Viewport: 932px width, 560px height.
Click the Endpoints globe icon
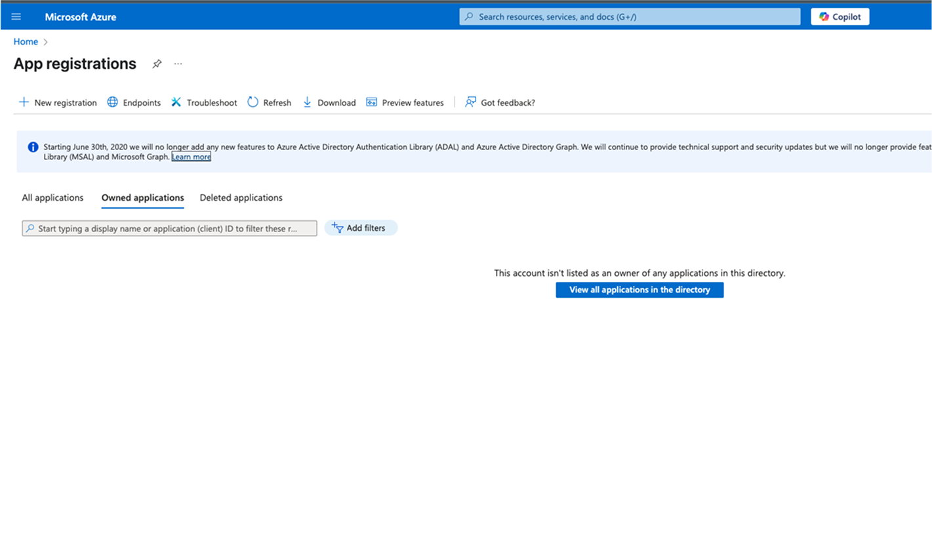click(x=113, y=102)
